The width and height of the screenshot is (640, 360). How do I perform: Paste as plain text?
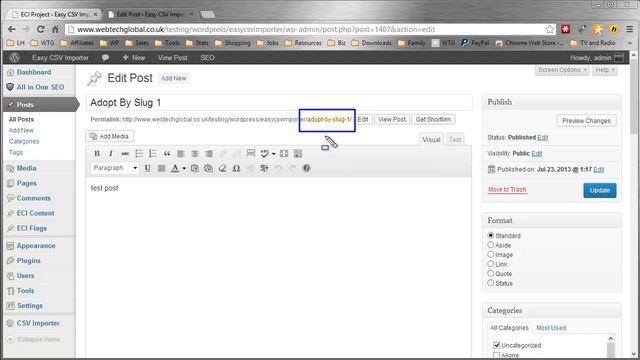coord(195,168)
